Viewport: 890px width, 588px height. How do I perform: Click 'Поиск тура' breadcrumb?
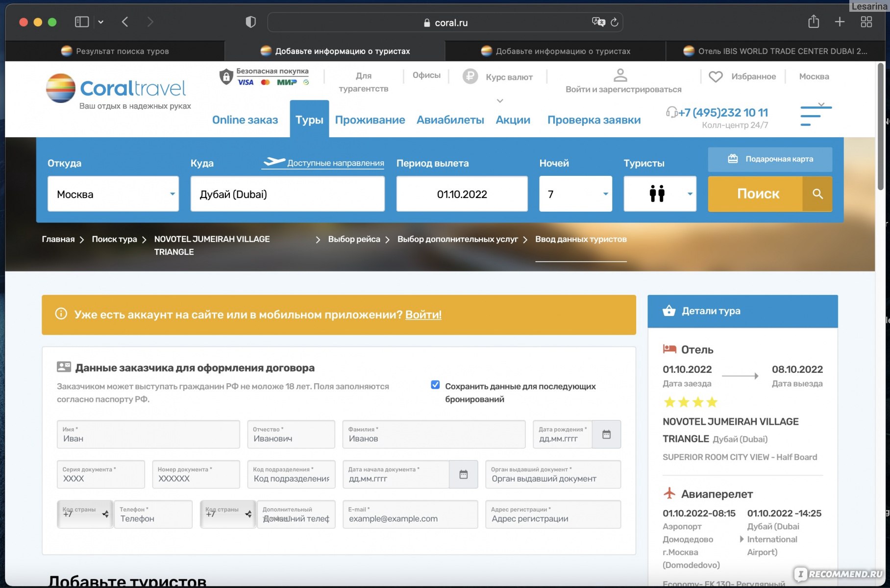coord(114,239)
